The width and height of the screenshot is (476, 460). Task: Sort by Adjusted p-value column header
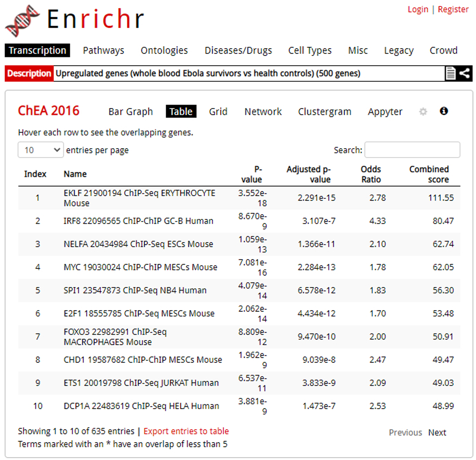pos(309,174)
